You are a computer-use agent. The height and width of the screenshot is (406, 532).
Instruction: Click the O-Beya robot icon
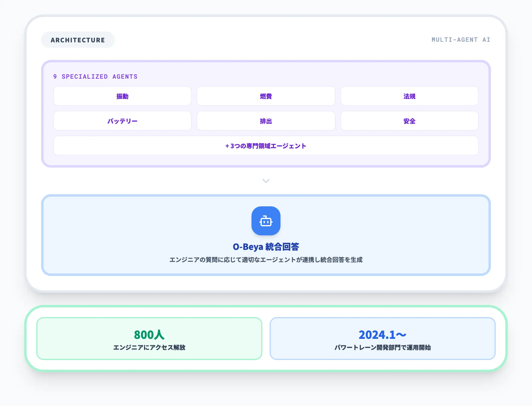(x=266, y=221)
